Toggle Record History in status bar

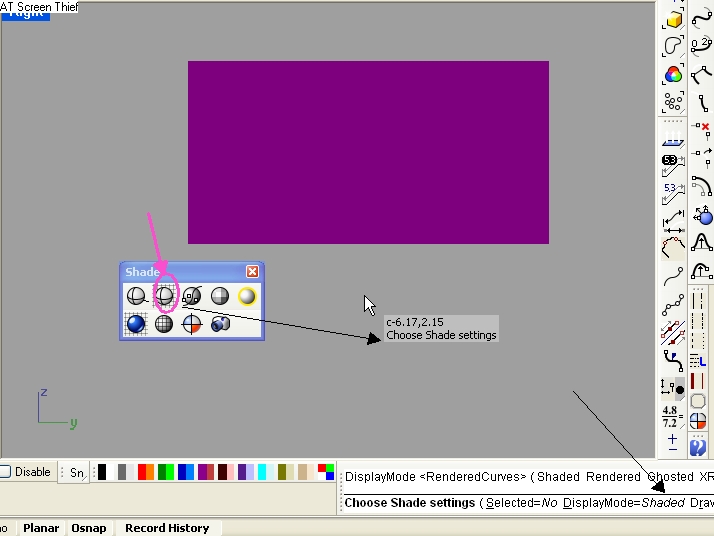click(x=167, y=528)
